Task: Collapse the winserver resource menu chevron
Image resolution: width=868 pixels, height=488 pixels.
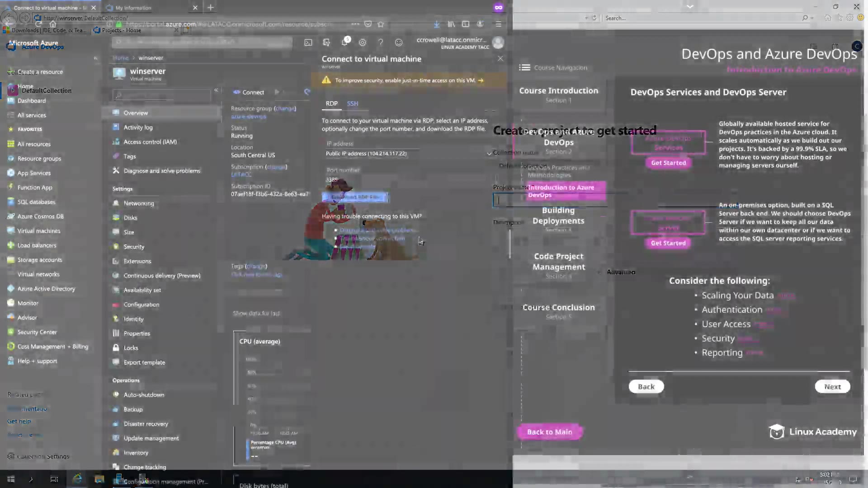Action: click(x=216, y=90)
